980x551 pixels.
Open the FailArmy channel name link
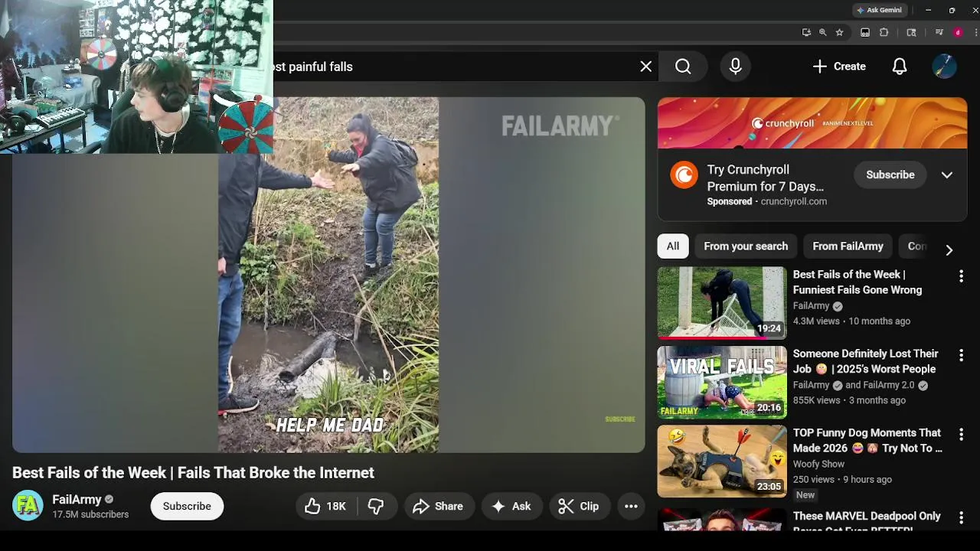77,499
